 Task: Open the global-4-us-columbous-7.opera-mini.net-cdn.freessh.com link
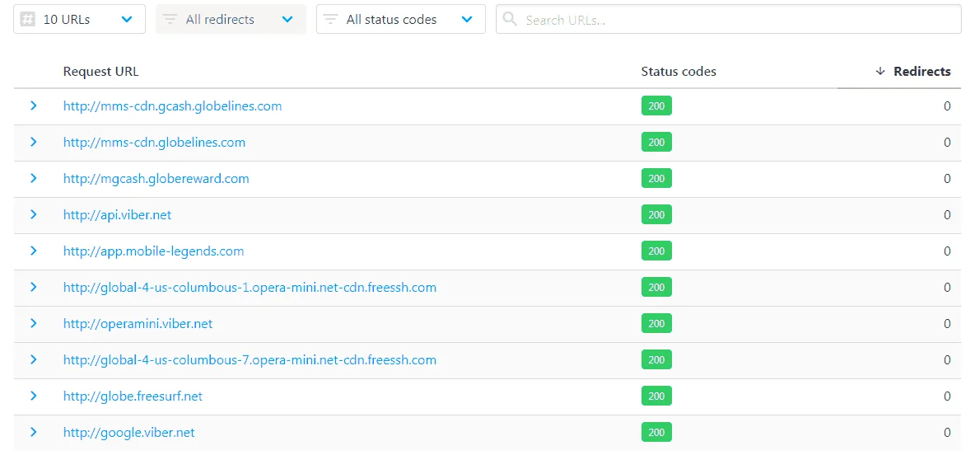250,360
